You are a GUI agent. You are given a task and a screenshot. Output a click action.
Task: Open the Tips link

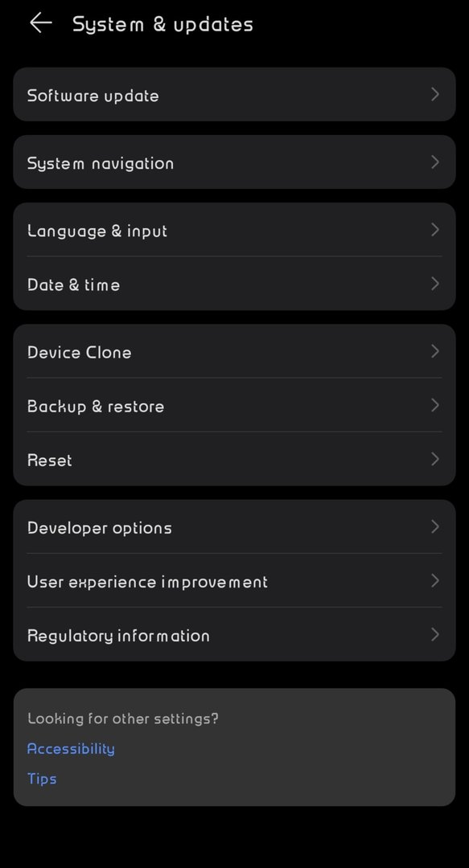coord(42,778)
